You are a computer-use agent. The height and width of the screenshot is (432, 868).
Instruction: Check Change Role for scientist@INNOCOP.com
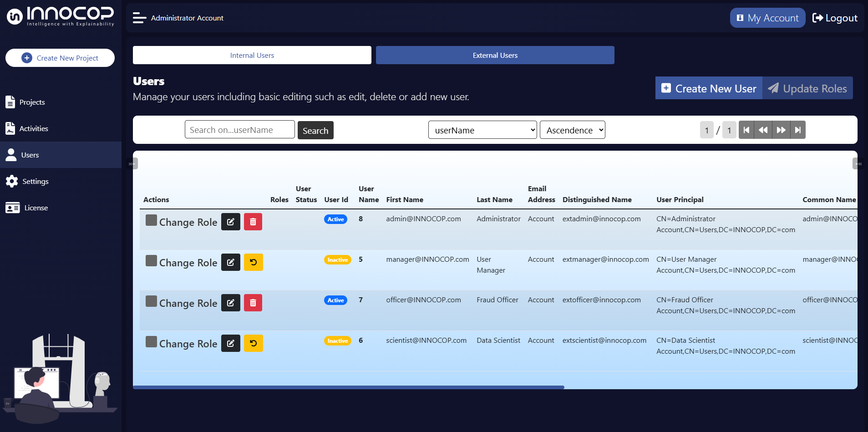point(151,342)
